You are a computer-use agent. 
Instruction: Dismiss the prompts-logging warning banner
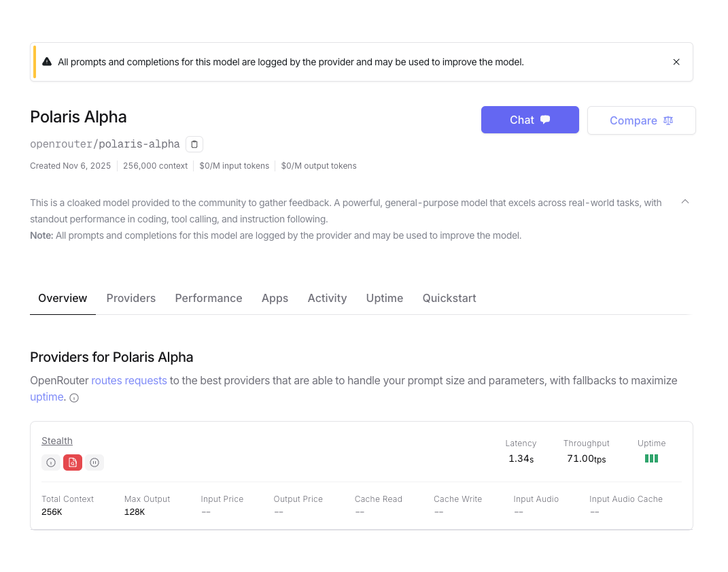(676, 61)
